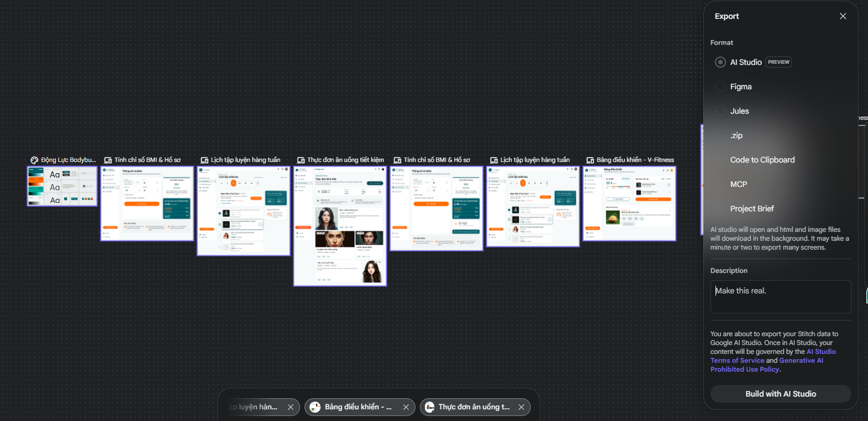Click the palette icon beside Động Lực Bodybu
868x421 pixels.
pyautogui.click(x=34, y=160)
